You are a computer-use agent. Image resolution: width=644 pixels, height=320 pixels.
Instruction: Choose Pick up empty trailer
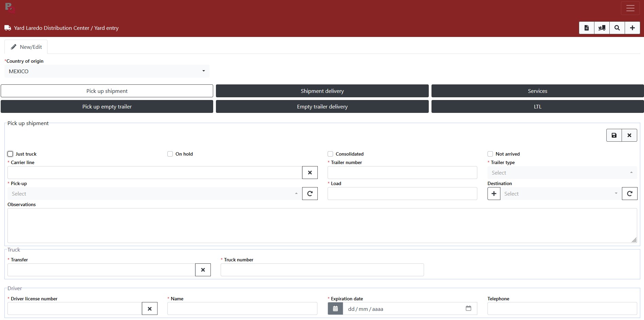pyautogui.click(x=107, y=106)
